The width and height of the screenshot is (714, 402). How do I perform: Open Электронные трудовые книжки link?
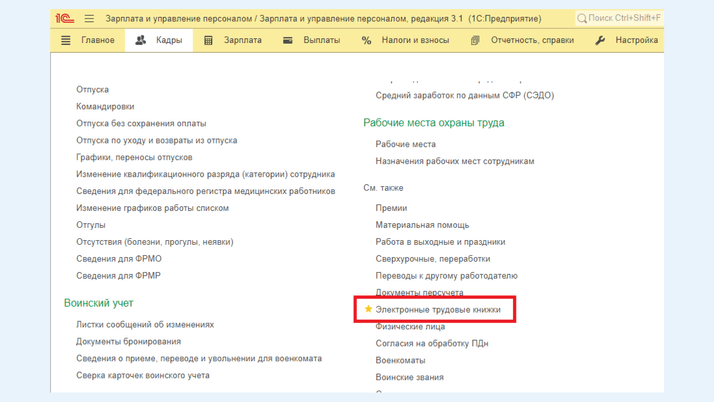438,310
